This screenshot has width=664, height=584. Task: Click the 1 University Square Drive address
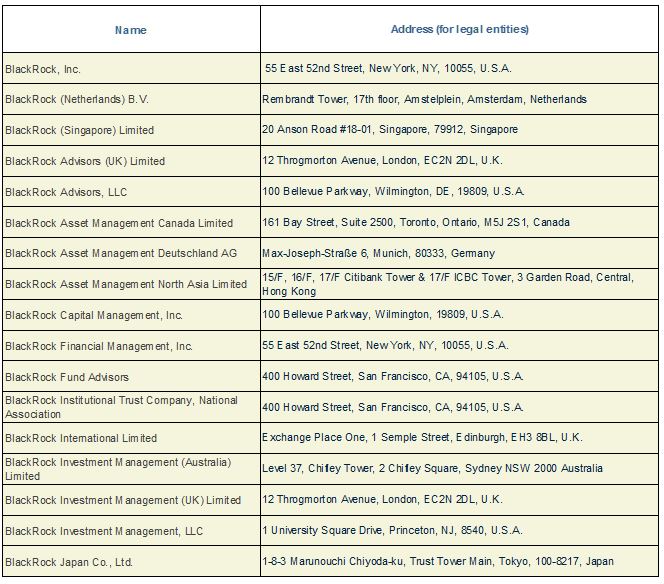tap(392, 530)
